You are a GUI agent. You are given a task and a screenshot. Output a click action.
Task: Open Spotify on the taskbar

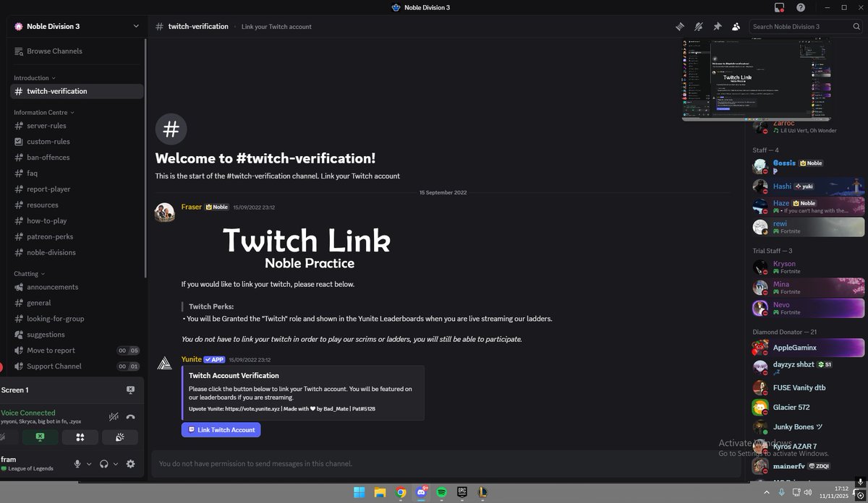pyautogui.click(x=442, y=492)
